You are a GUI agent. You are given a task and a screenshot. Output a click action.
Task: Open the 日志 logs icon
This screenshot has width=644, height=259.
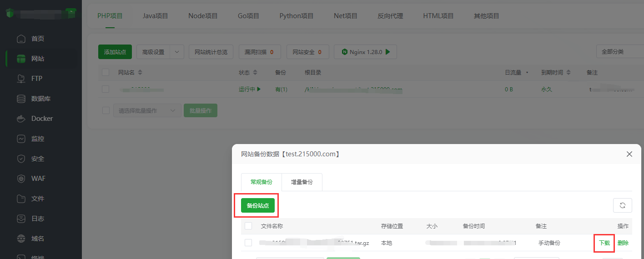tap(21, 219)
